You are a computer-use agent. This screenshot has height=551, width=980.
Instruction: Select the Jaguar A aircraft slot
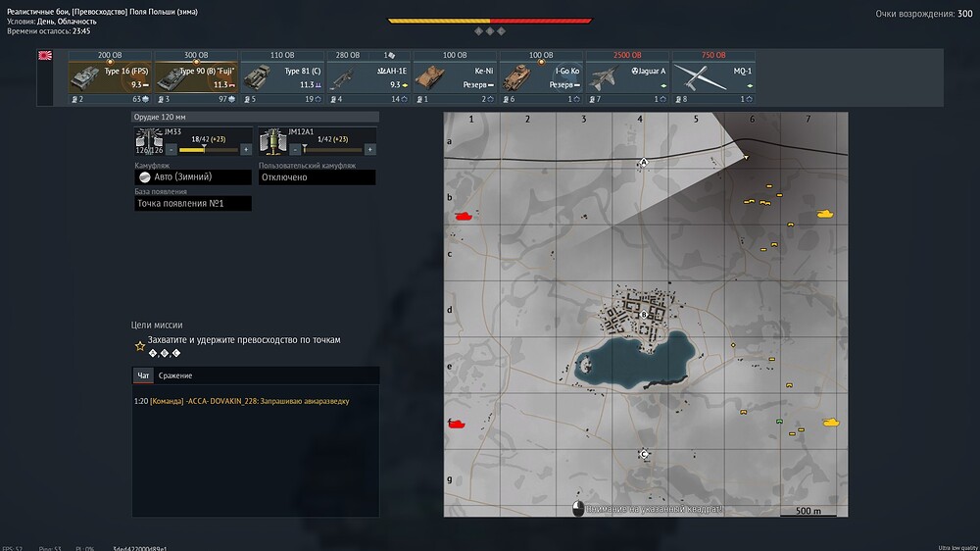(627, 77)
